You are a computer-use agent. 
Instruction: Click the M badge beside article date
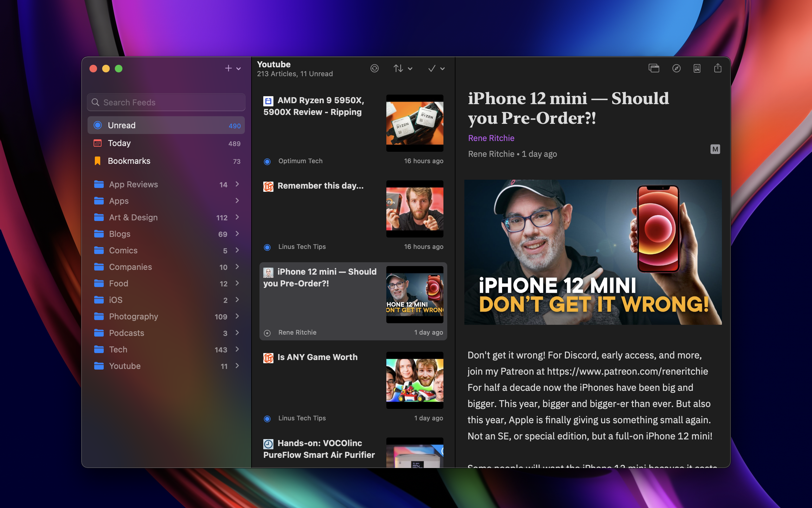[x=715, y=149]
